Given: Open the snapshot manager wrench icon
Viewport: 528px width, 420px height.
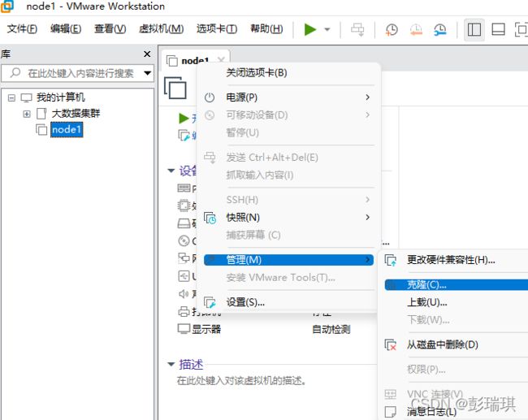Looking at the screenshot, I should point(440,29).
